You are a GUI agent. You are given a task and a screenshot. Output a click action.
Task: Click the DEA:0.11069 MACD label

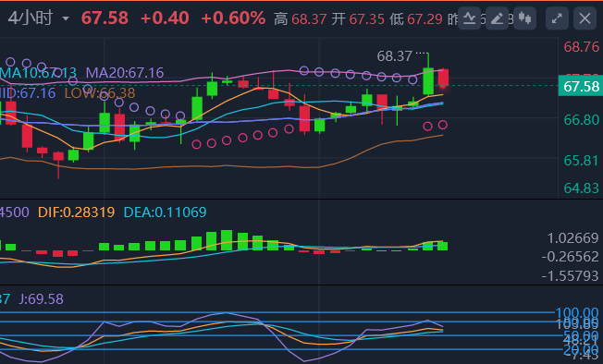point(165,212)
